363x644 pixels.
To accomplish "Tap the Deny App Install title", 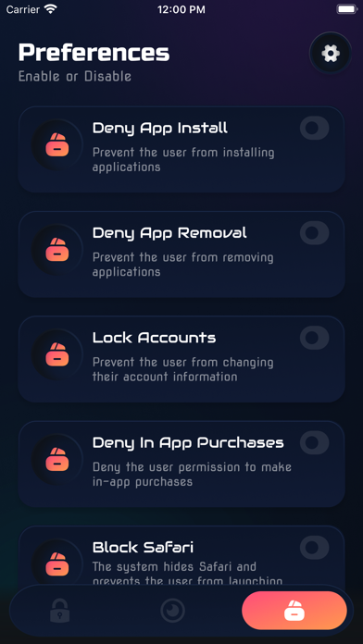I will [160, 128].
